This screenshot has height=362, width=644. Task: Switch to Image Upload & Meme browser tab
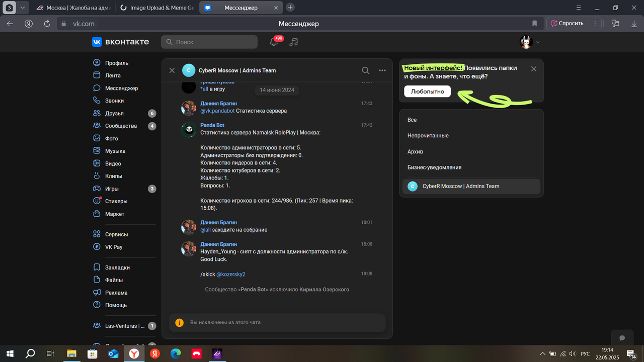coord(158,8)
